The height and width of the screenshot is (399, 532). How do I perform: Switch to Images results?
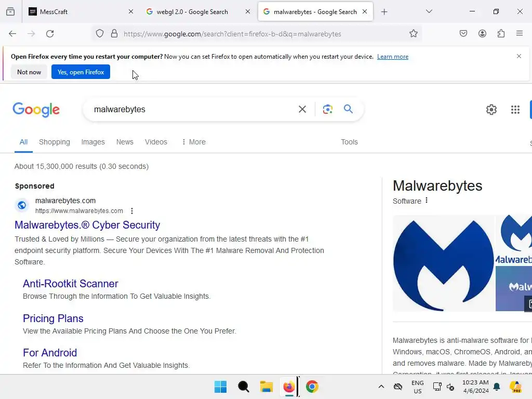pos(93,142)
